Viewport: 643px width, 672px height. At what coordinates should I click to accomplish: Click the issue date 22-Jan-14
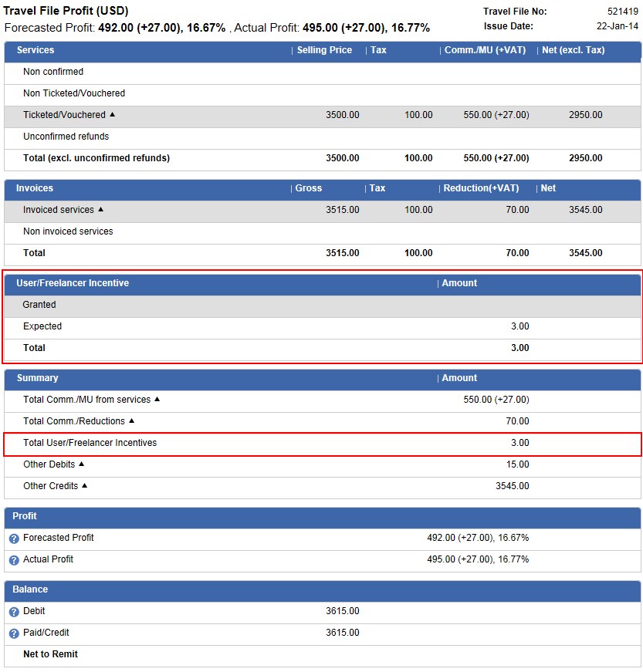tap(618, 26)
